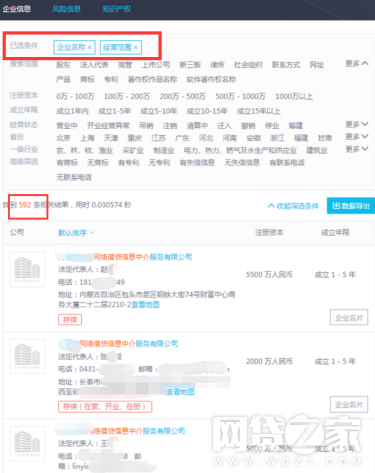Remove the 经营范围 filter tag
375x473 pixels.
[x=136, y=47]
